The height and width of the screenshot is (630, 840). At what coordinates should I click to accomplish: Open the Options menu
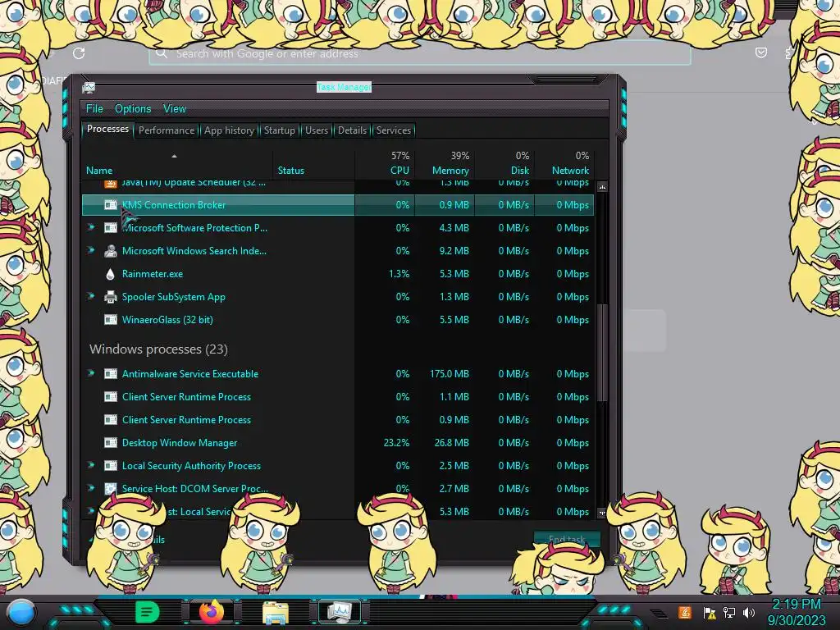coord(133,109)
